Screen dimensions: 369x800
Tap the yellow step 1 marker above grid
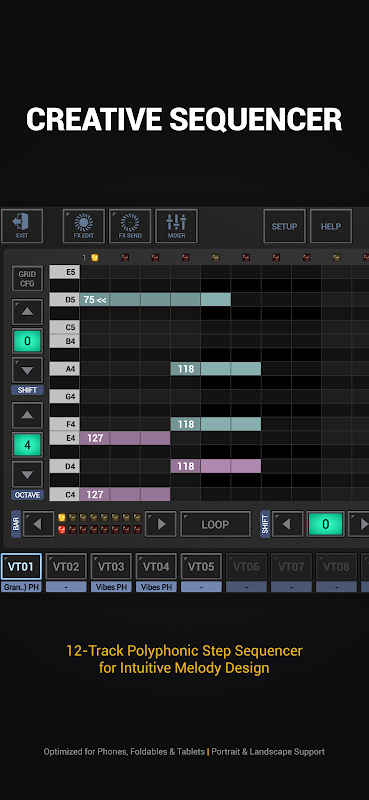coord(94,258)
